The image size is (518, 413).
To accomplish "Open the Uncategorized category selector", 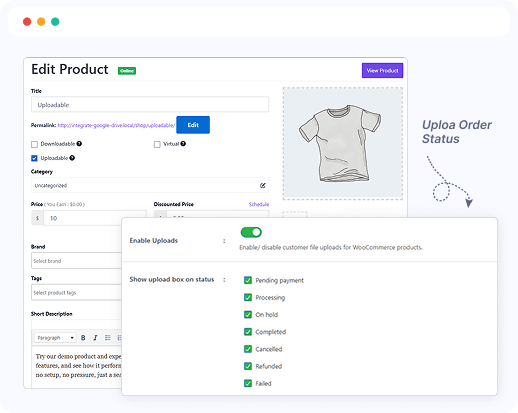I will coord(150,185).
